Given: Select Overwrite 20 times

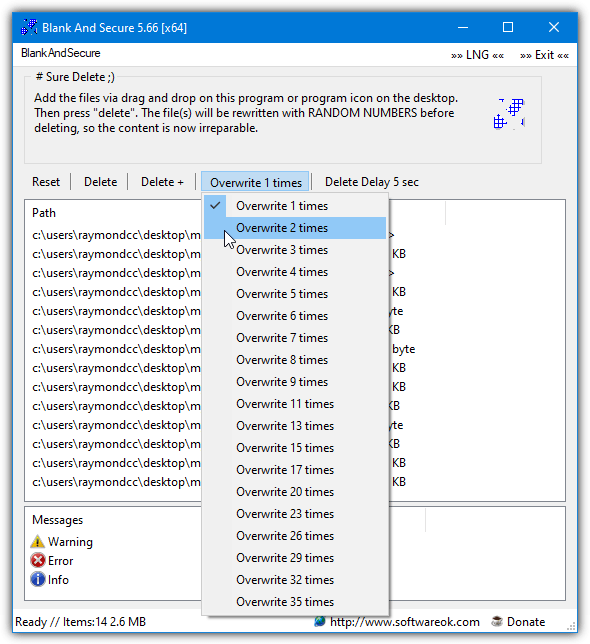Looking at the screenshot, I should point(295,492).
